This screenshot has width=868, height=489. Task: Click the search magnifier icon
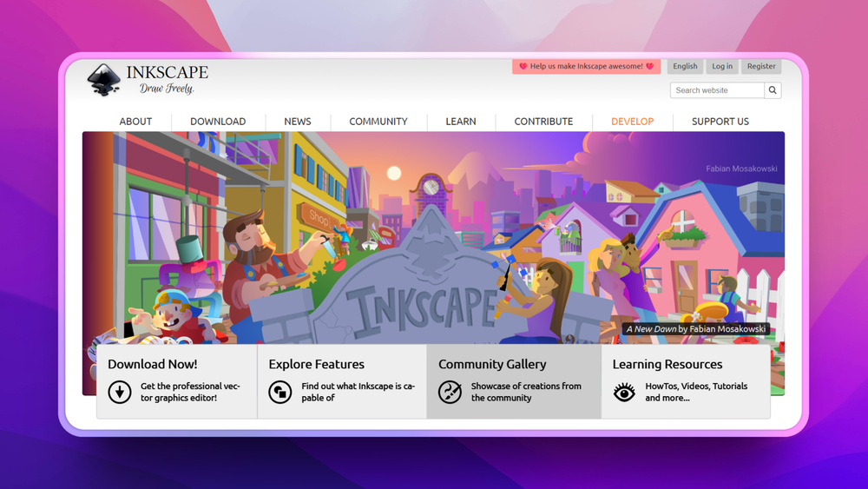(x=773, y=90)
